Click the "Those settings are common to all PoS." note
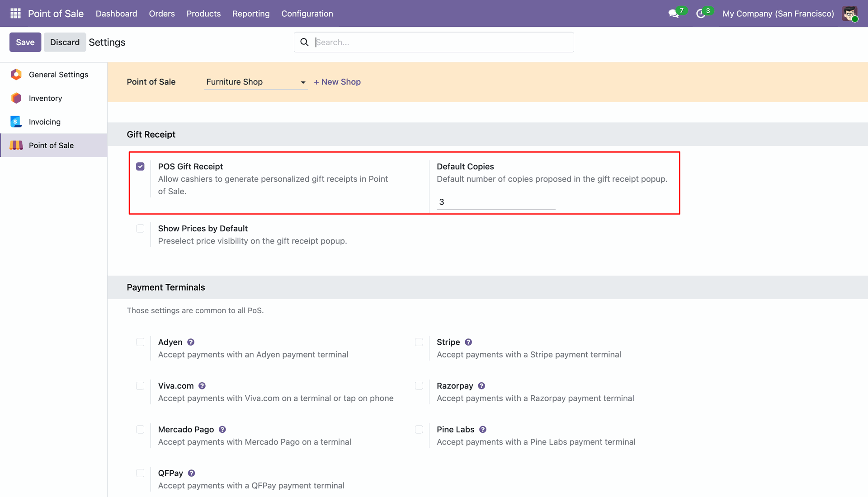The height and width of the screenshot is (497, 868). pyautogui.click(x=195, y=310)
